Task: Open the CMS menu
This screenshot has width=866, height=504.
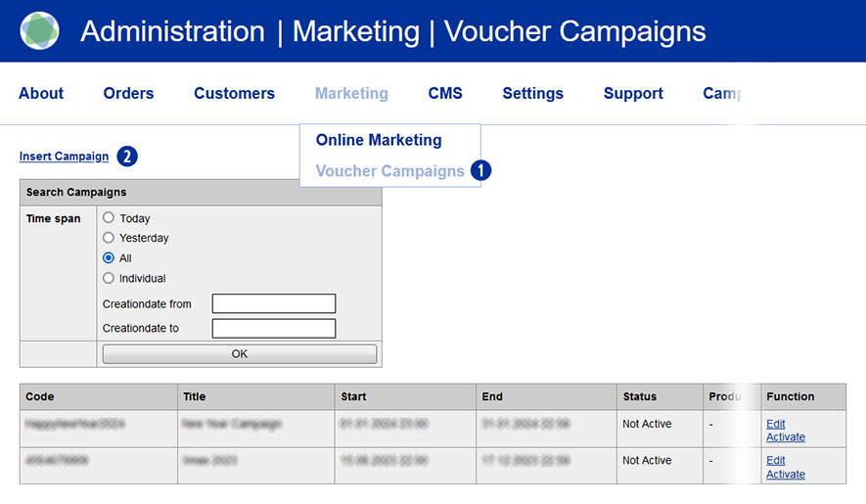Action: 445,94
